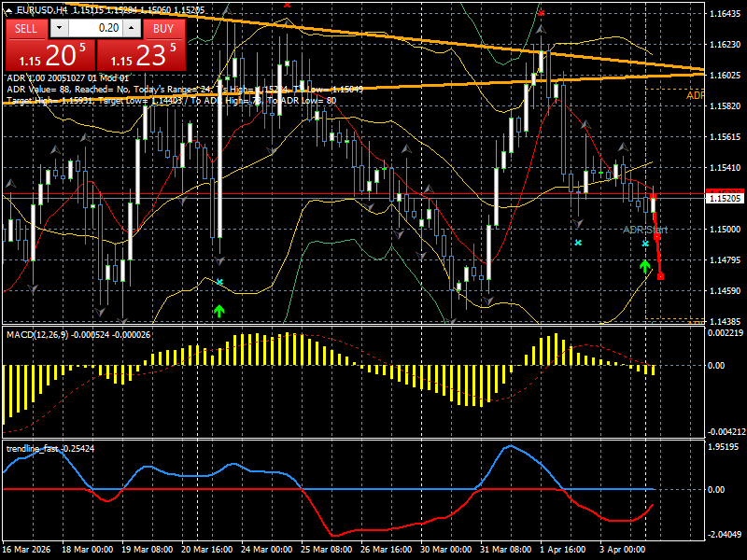Click the '30 Mar 00:00' time label
Screen dimensions: 747x560
(446, 549)
